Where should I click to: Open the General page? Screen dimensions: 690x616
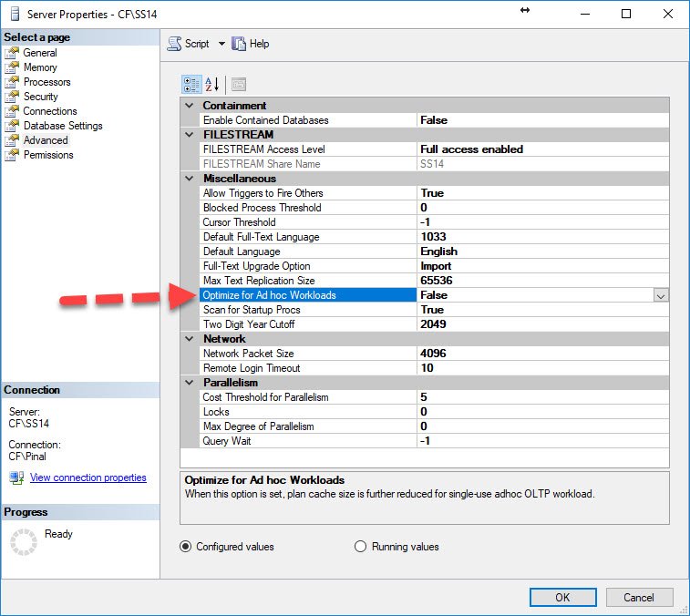click(40, 53)
